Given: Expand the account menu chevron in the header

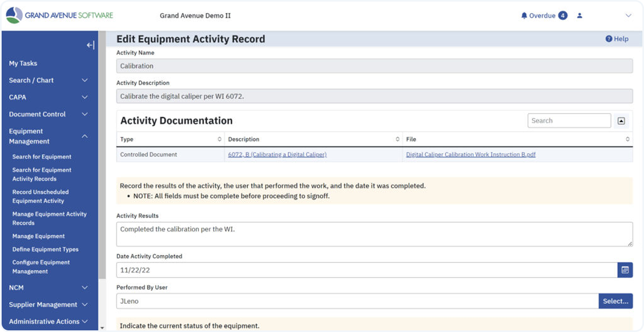Looking at the screenshot, I should pos(628,16).
